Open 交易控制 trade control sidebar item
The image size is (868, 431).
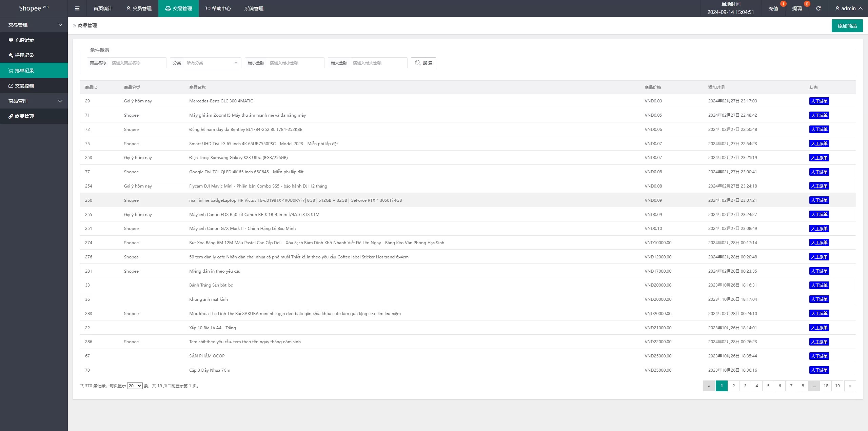click(x=24, y=86)
